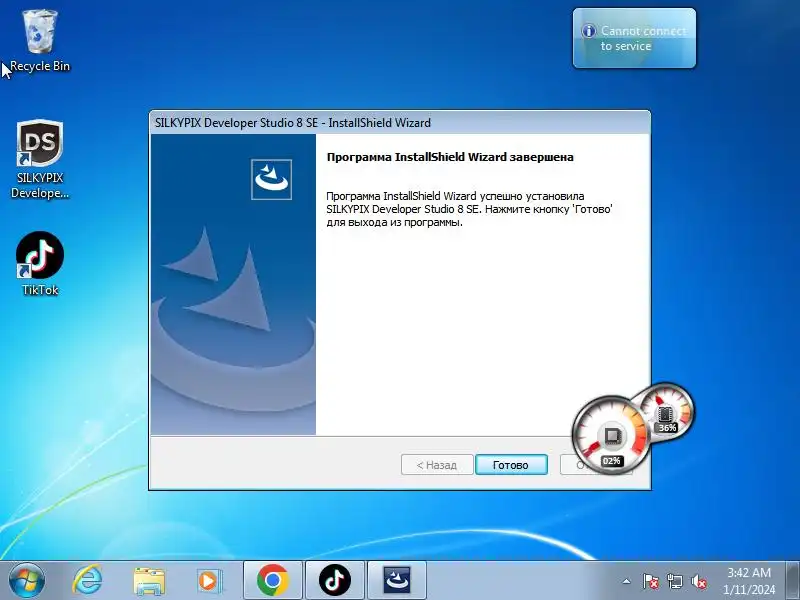Click the CPU meter gadget dial
Viewport: 800px width, 600px height.
pyautogui.click(x=611, y=435)
